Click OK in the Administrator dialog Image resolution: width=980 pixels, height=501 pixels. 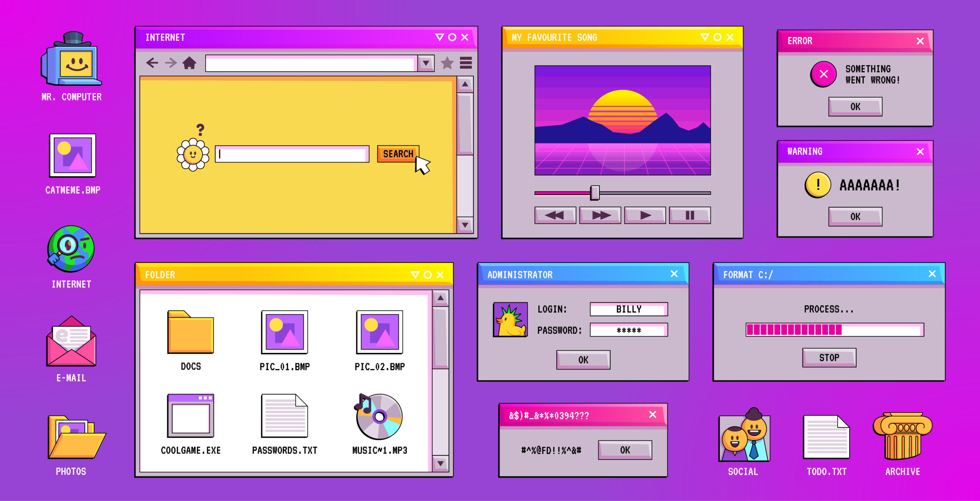point(583,360)
